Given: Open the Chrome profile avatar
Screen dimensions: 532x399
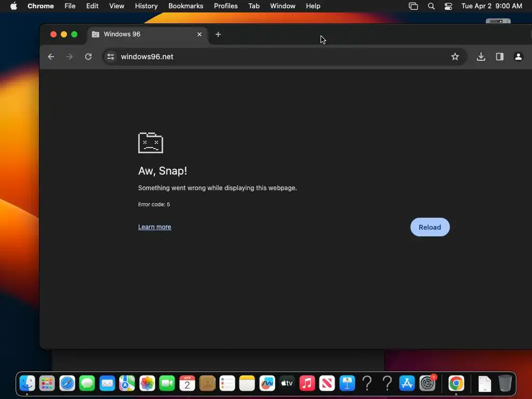Looking at the screenshot, I should [518, 57].
